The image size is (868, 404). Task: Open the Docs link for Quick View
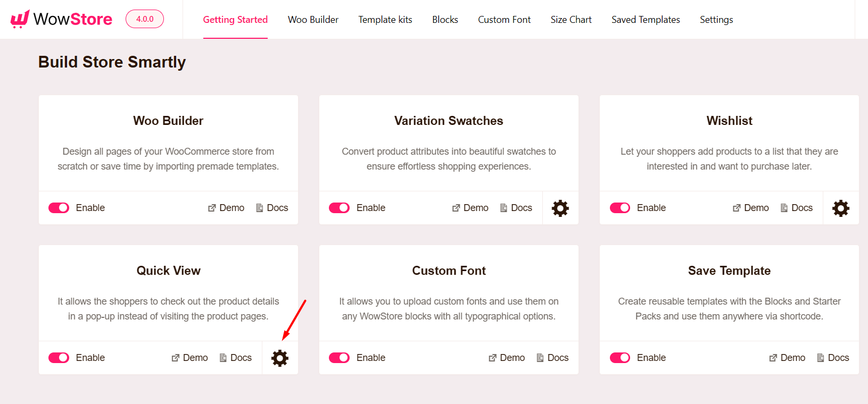point(235,357)
